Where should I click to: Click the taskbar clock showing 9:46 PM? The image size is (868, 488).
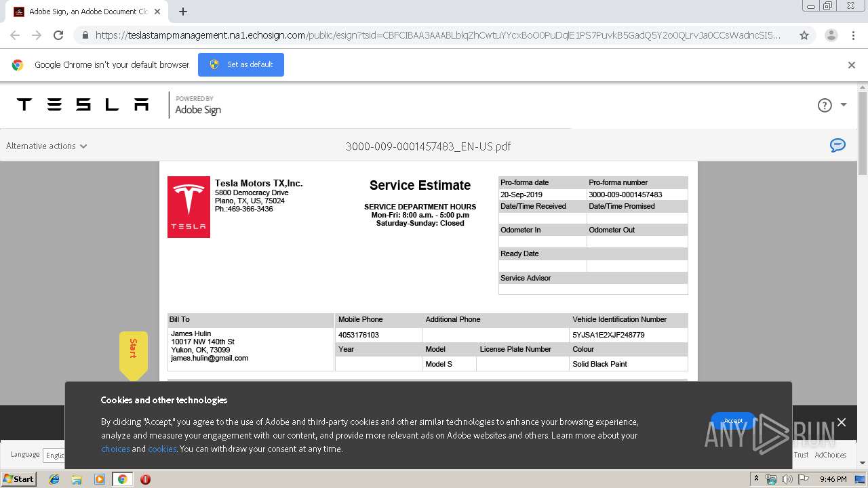(833, 479)
